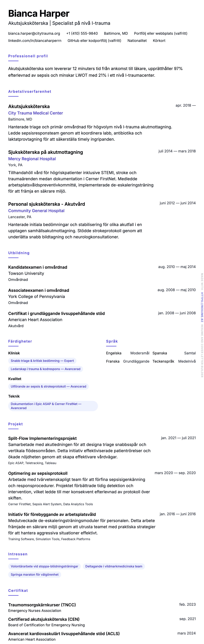Click the Traumomsorgskärnkurser (TNCC) certificate title
The image size is (204, 644).
pyautogui.click(x=42, y=605)
